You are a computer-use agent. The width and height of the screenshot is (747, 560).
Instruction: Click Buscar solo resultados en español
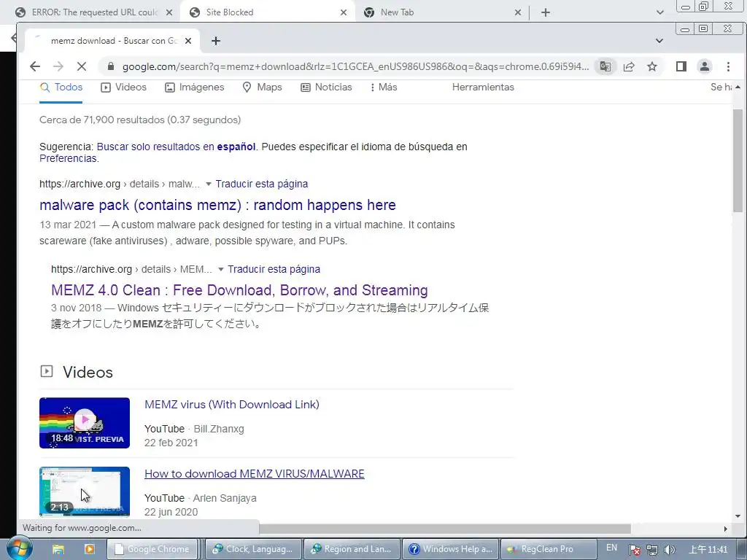coord(177,147)
